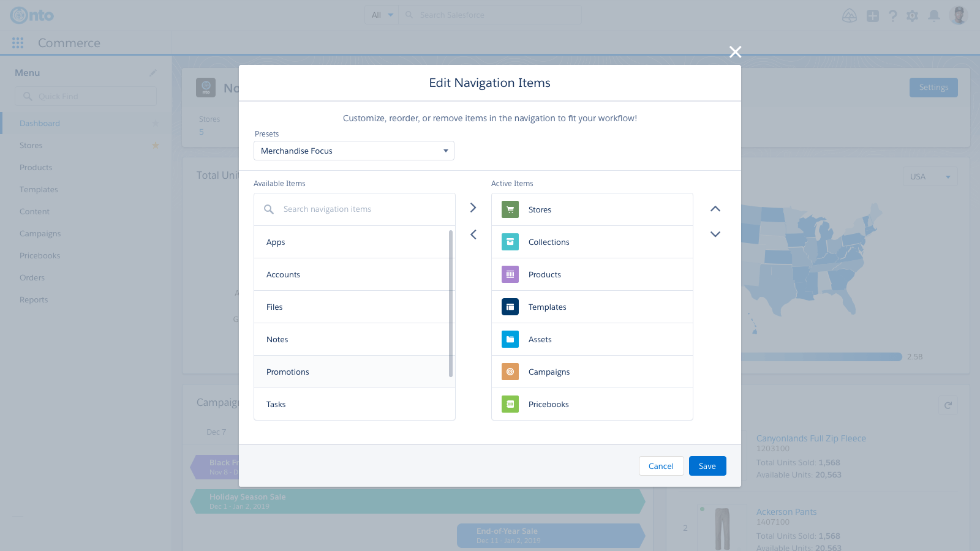Move selected item back to Available Items

tap(473, 234)
